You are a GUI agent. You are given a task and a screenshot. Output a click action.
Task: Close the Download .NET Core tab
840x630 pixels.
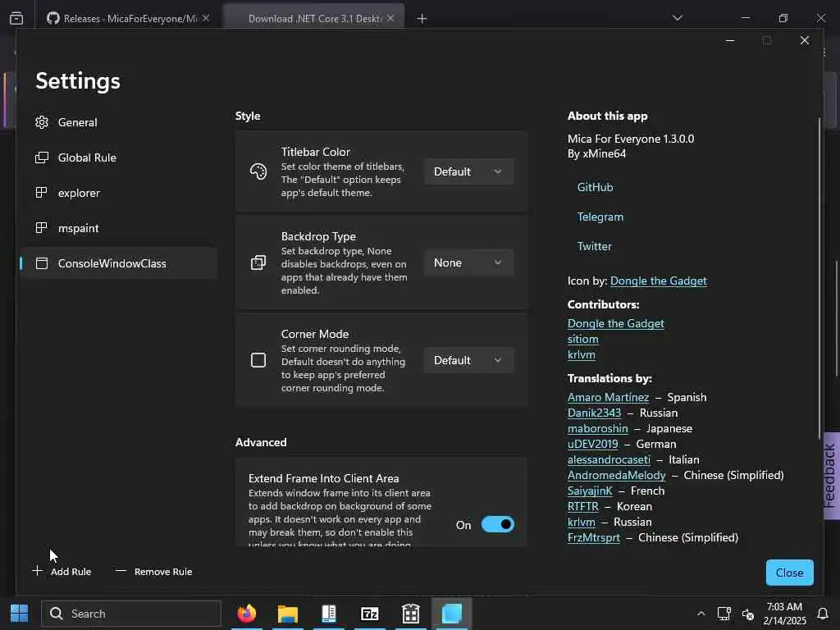tap(390, 18)
